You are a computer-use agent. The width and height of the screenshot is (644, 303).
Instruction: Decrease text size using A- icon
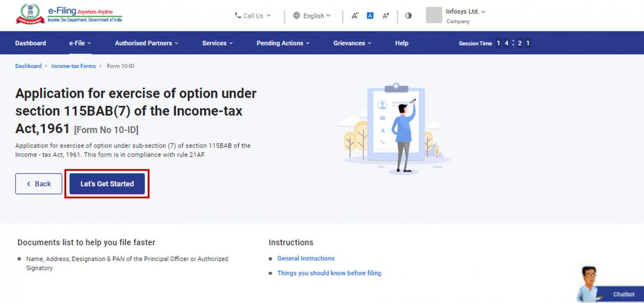coord(355,15)
